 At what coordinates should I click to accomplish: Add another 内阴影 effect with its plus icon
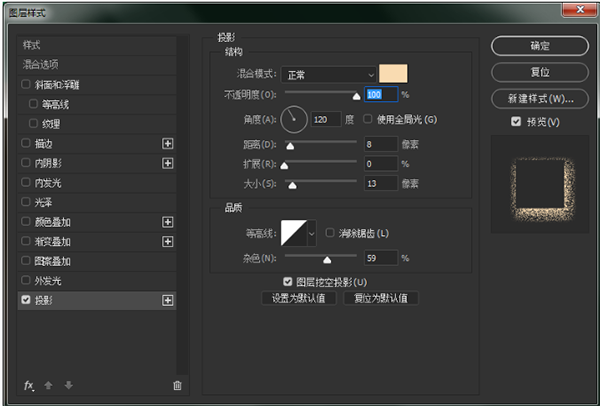(x=168, y=163)
